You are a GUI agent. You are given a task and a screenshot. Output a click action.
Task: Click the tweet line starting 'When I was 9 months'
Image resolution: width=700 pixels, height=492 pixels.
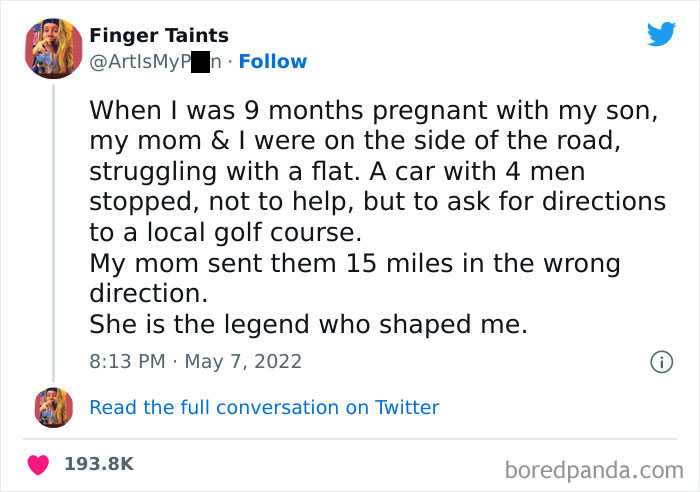pos(373,108)
